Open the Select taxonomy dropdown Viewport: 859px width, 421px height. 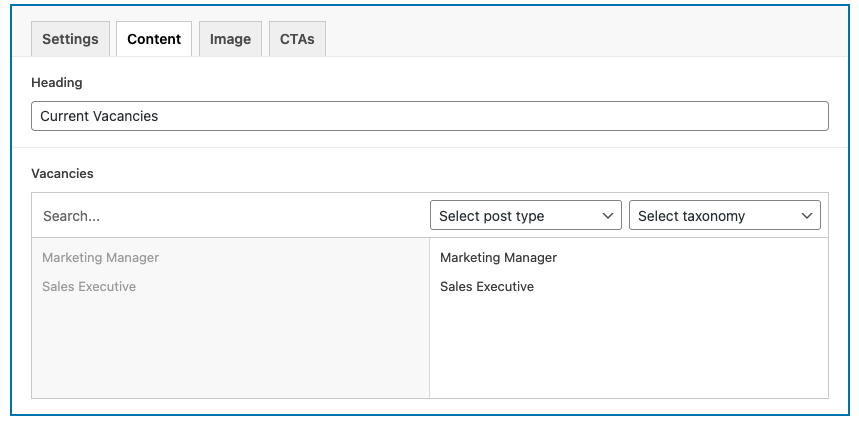click(x=725, y=215)
